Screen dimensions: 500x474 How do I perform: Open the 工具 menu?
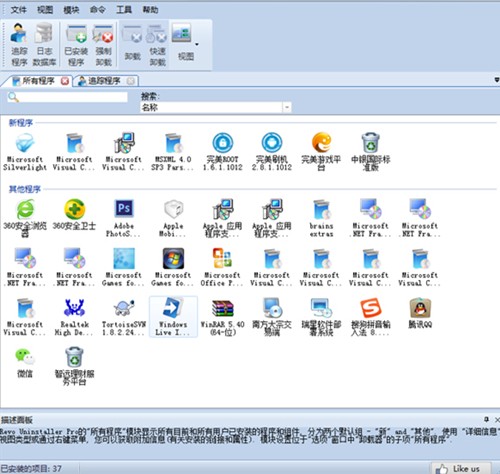click(124, 10)
